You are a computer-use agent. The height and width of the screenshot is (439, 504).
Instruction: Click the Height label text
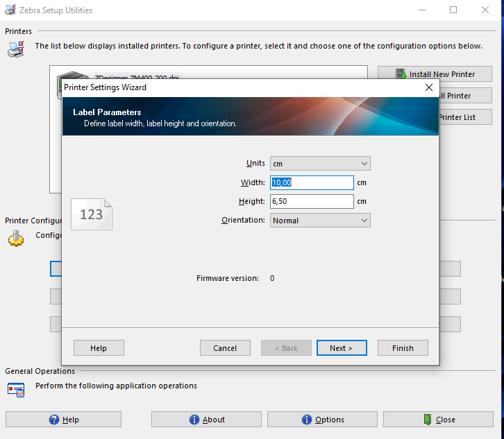point(252,201)
